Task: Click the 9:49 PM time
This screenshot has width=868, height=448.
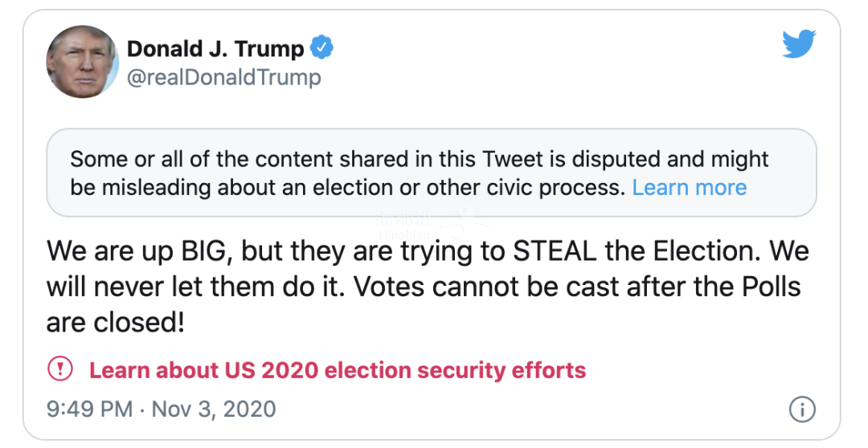Action: tap(90, 409)
